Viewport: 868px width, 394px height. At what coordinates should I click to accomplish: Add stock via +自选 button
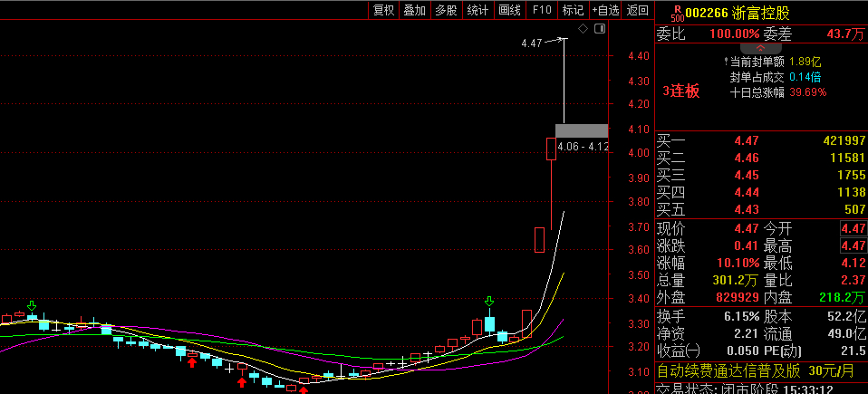point(605,10)
